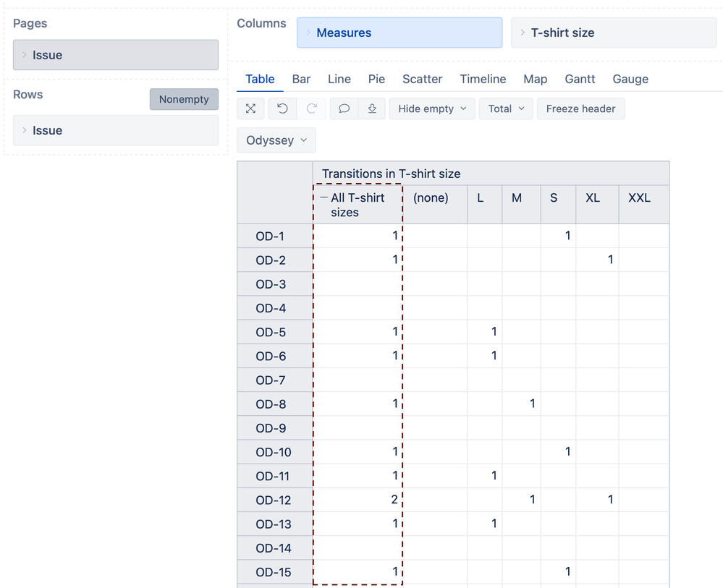
Task: Click the redo icon
Action: click(312, 108)
